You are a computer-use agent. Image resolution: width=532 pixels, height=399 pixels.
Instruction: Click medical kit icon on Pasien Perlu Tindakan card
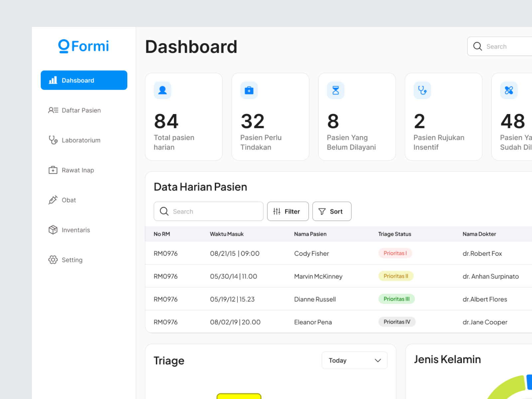249,90
